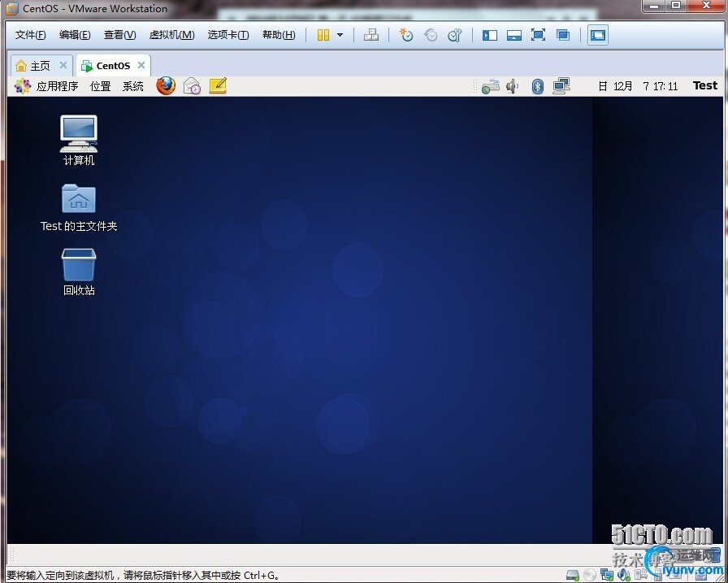Open the 系统 menu in the GNOME panel
728x583 pixels.
pos(132,86)
